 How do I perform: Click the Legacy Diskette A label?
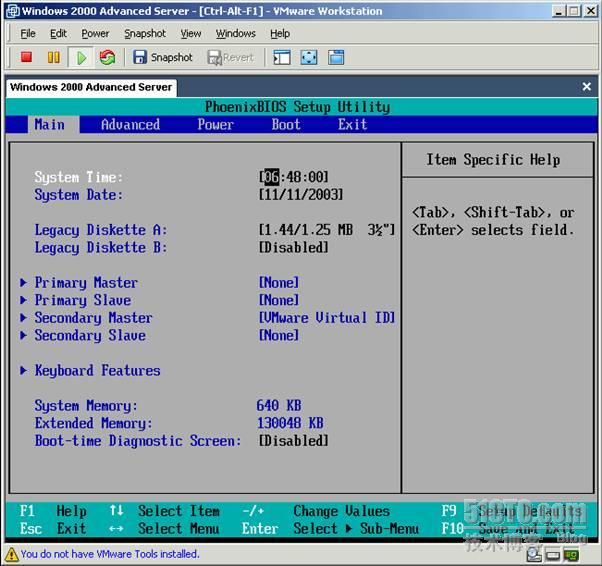coord(101,230)
